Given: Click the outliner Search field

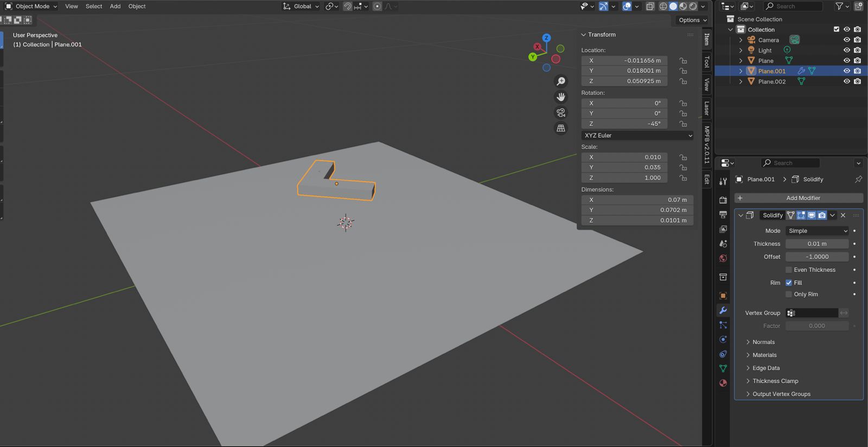Looking at the screenshot, I should point(793,7).
